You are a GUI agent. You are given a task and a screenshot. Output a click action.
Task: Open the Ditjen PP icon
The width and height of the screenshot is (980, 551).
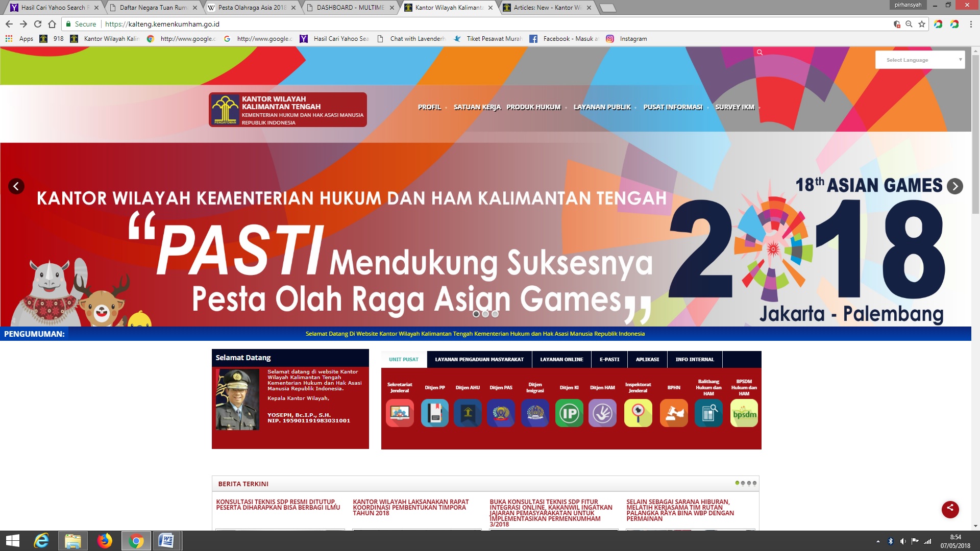[435, 413]
